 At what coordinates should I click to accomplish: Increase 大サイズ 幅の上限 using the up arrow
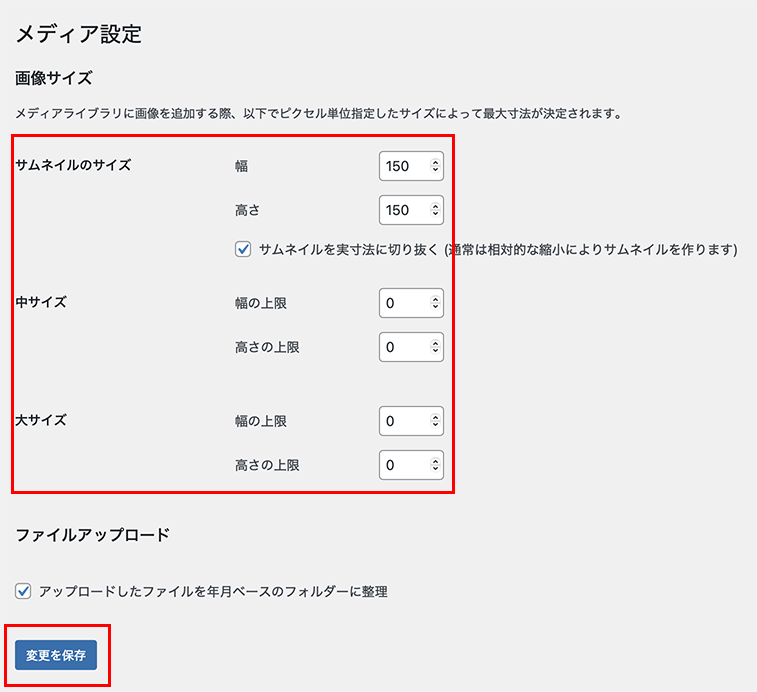point(435,417)
